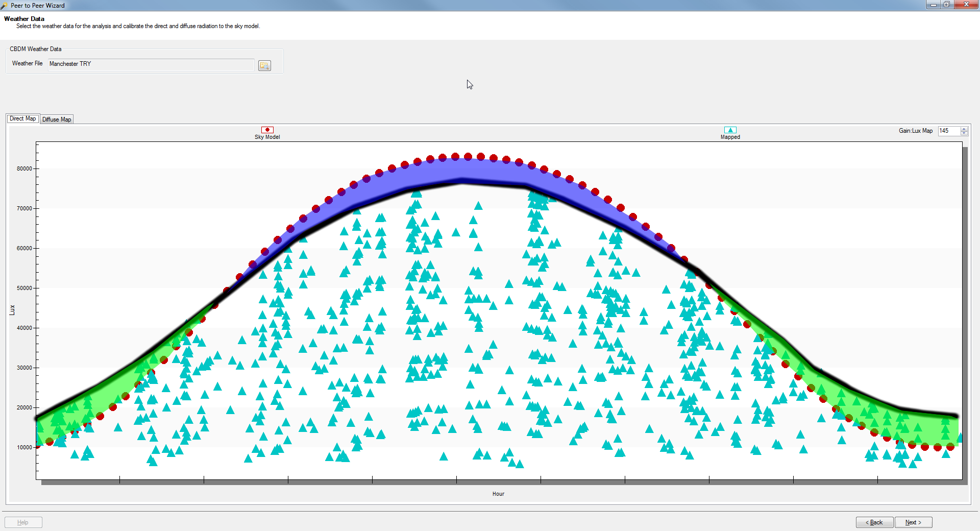Click the Sky Model legend label

(267, 137)
